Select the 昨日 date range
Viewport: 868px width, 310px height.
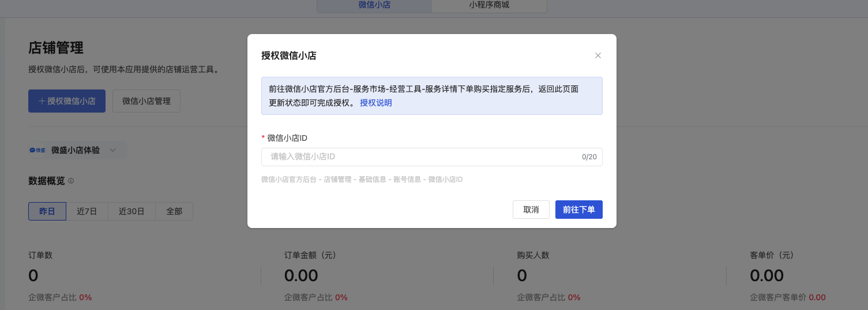47,211
